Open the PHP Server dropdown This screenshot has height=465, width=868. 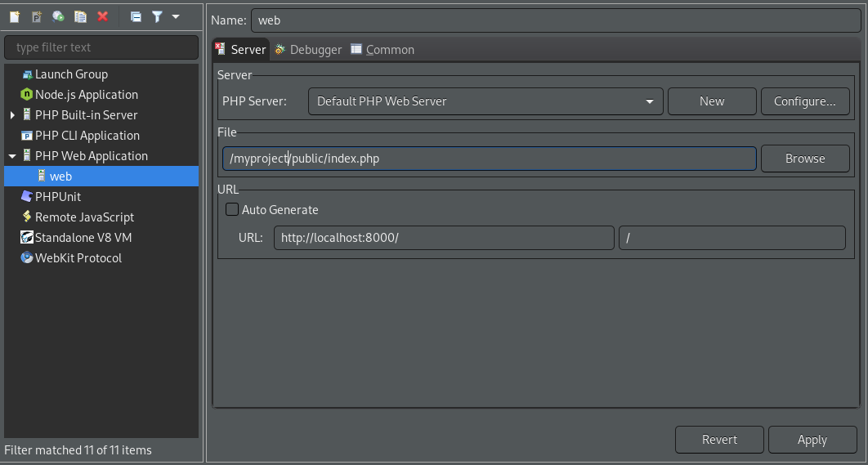(x=485, y=101)
